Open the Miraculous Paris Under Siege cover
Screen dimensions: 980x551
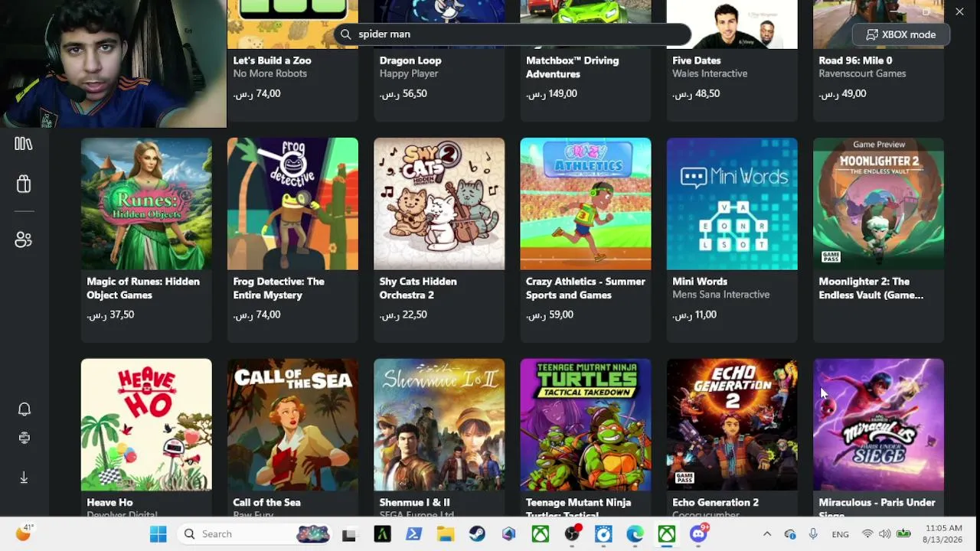click(879, 425)
